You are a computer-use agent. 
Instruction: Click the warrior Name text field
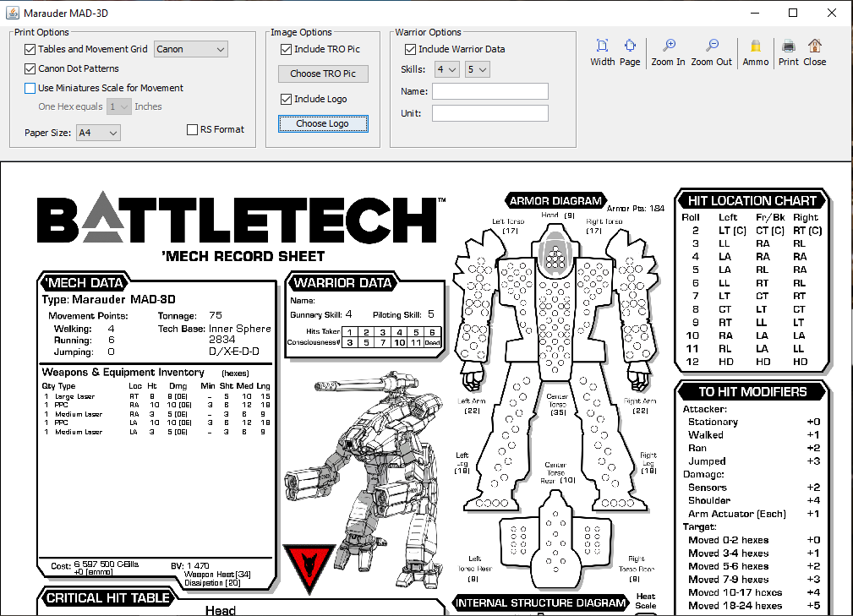click(489, 91)
